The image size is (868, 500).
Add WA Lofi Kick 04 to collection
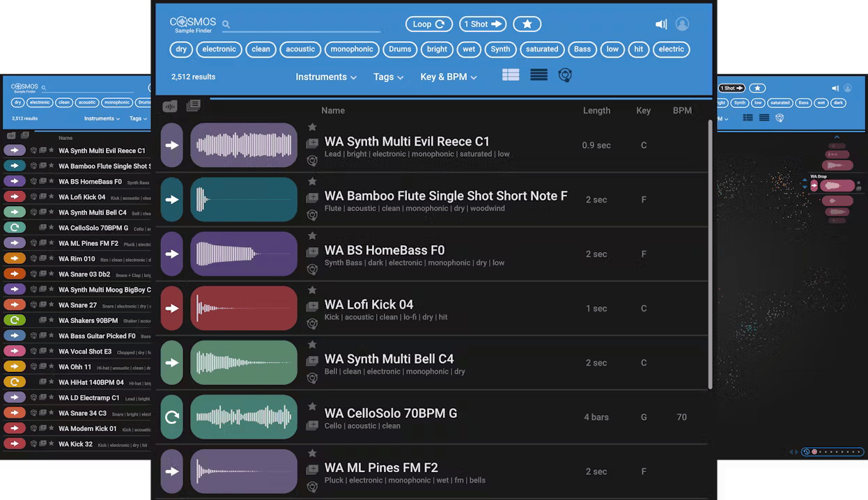point(312,307)
